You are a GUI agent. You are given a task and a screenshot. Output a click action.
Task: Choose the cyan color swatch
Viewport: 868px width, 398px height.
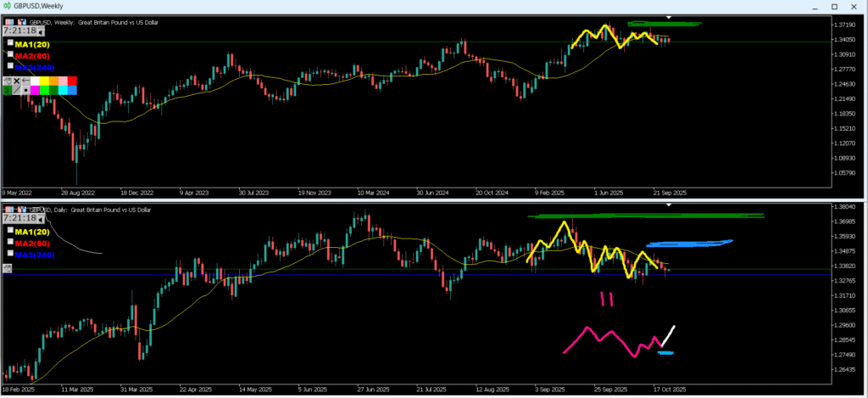tap(61, 90)
